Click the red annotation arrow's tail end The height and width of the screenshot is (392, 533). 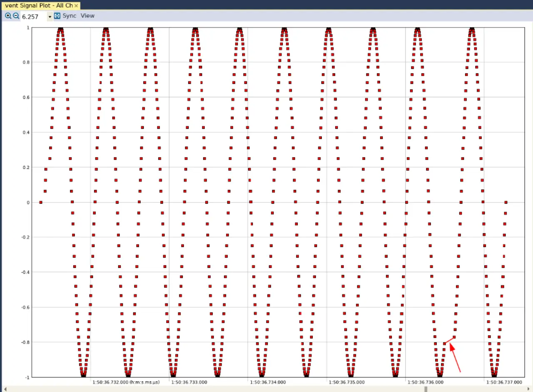460,372
